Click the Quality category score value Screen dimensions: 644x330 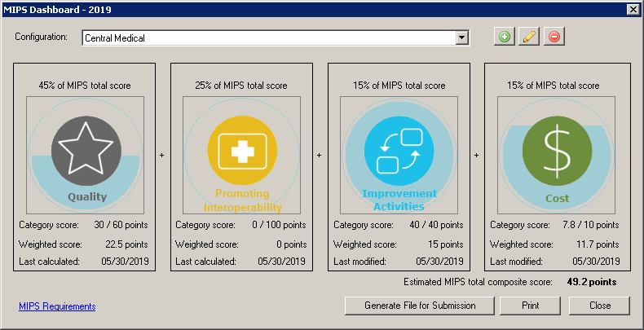pyautogui.click(x=120, y=225)
